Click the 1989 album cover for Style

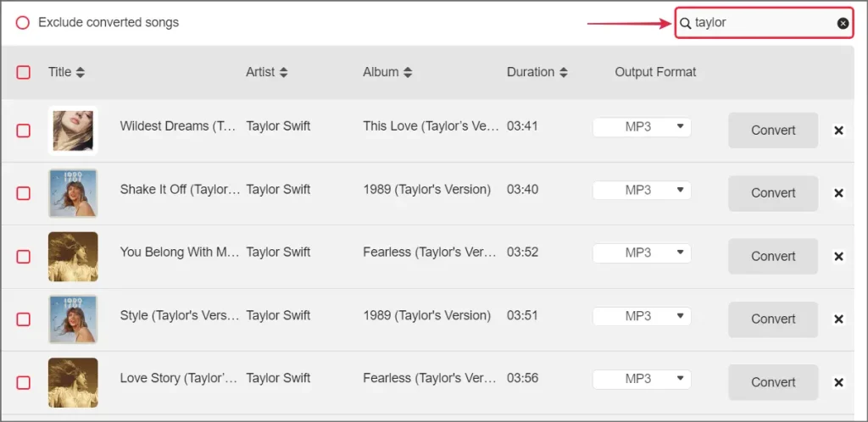tap(73, 319)
